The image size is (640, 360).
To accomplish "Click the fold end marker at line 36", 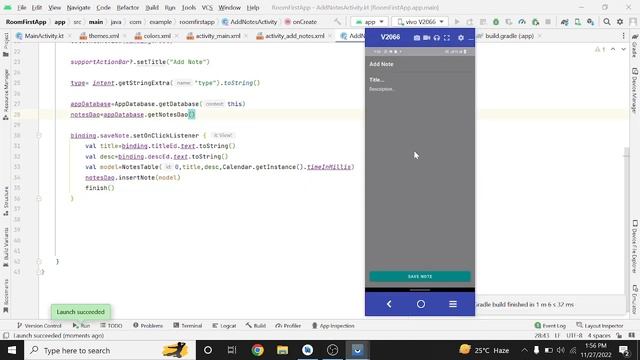I will (x=39, y=198).
